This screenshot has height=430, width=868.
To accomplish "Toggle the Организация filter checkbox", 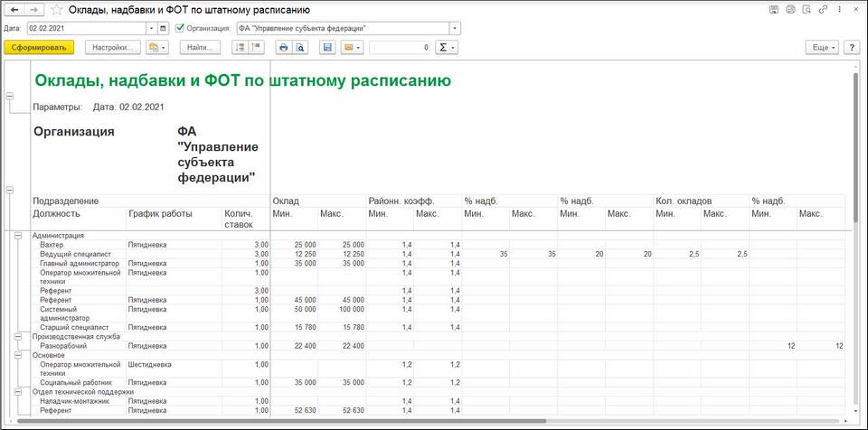I will (179, 28).
